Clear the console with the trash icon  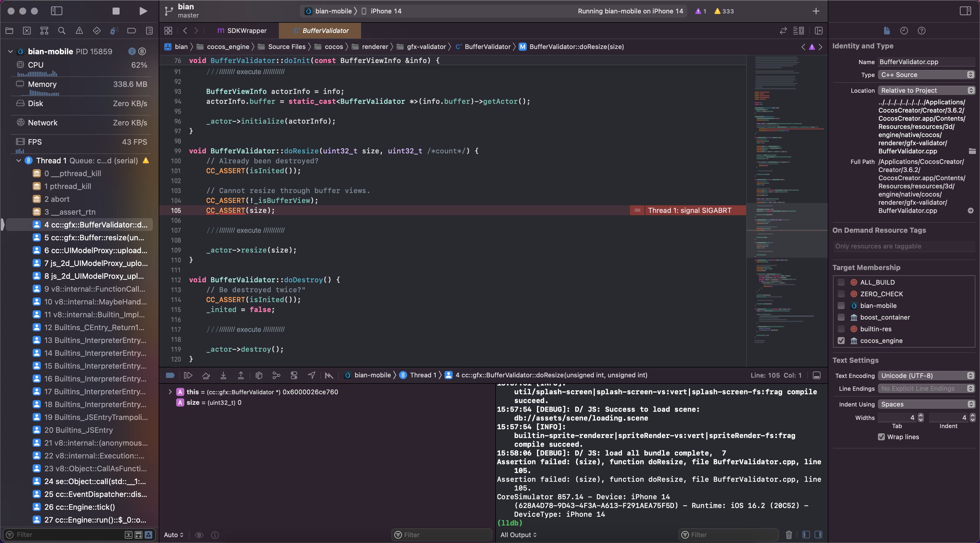click(x=789, y=535)
